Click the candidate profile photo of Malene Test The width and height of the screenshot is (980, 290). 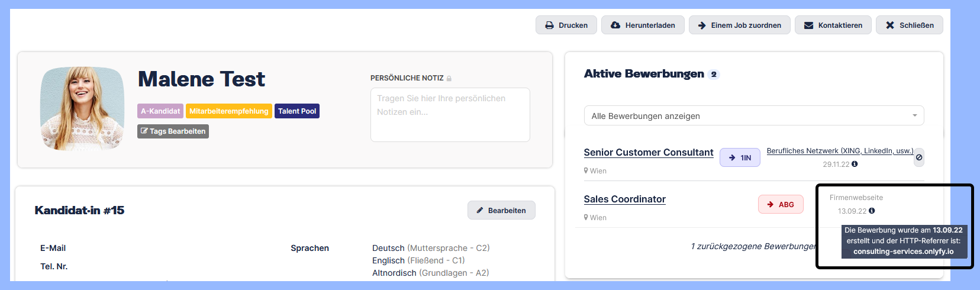coord(82,108)
